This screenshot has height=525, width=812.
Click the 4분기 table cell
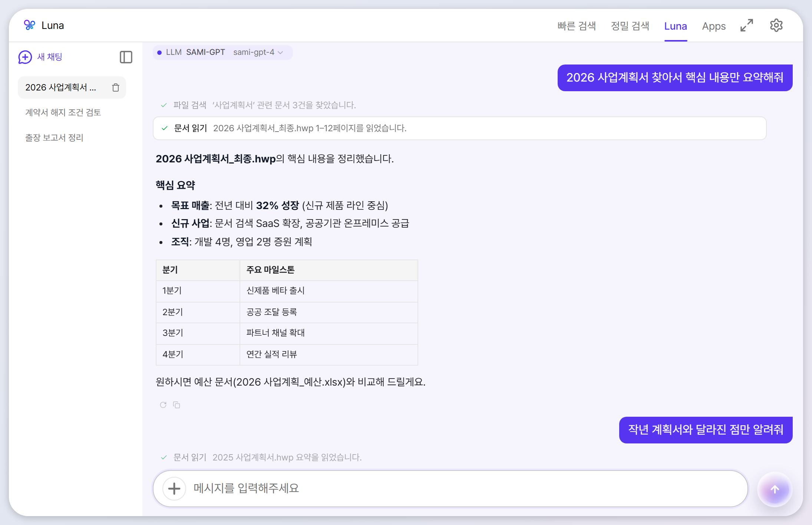pyautogui.click(x=198, y=354)
